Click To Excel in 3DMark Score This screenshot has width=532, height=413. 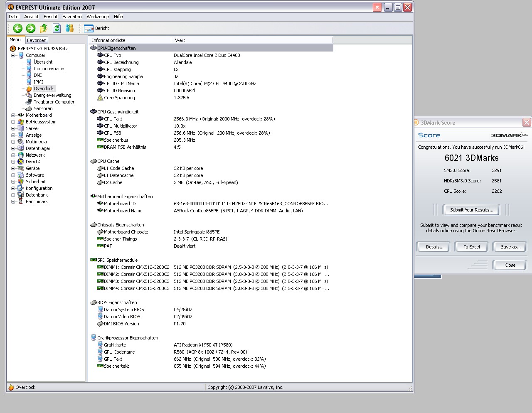[x=472, y=247]
